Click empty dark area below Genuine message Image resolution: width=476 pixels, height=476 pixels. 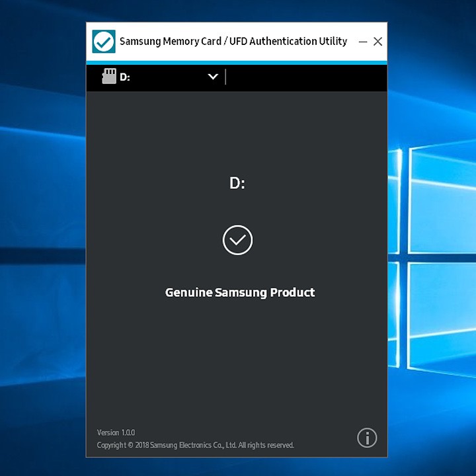coord(238,364)
